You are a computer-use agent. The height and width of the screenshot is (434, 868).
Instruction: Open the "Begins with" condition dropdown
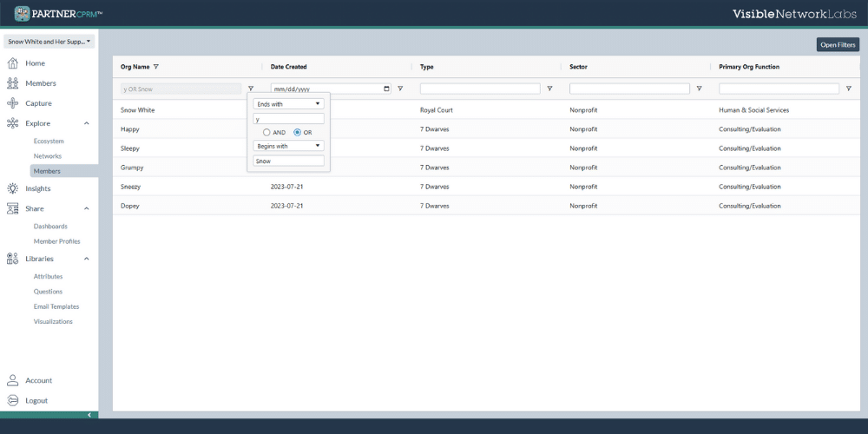coord(288,147)
